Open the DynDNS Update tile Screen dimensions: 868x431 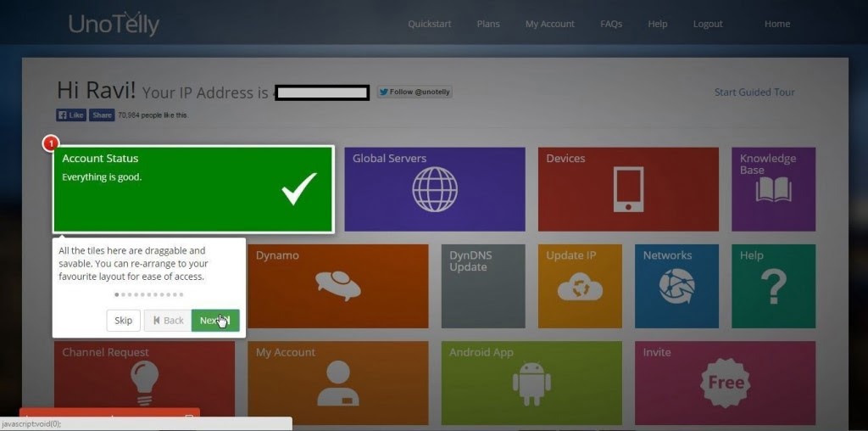pos(483,286)
